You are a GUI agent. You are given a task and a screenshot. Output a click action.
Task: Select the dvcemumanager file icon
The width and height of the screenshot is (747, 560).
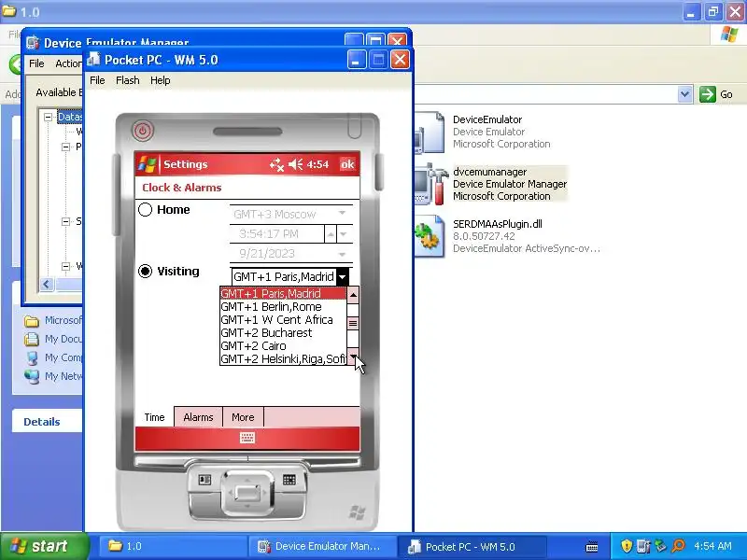[430, 184]
